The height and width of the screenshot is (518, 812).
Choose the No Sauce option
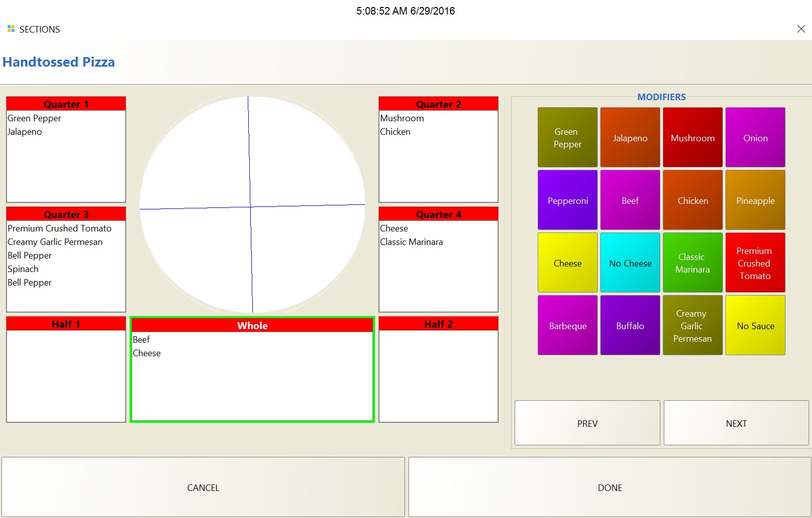pyautogui.click(x=755, y=325)
